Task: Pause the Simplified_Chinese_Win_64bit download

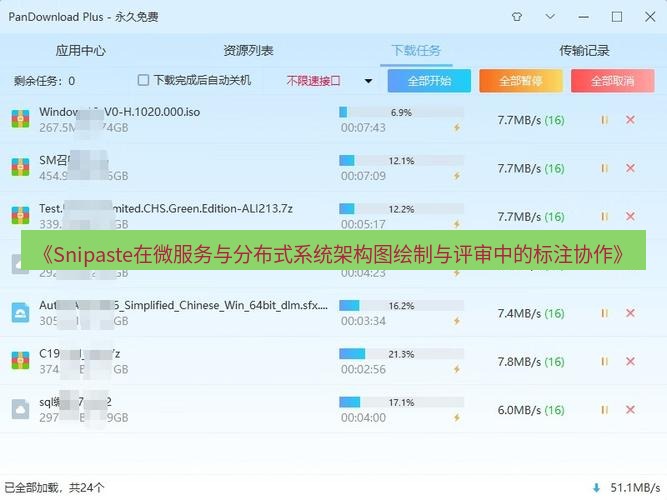Action: 604,313
